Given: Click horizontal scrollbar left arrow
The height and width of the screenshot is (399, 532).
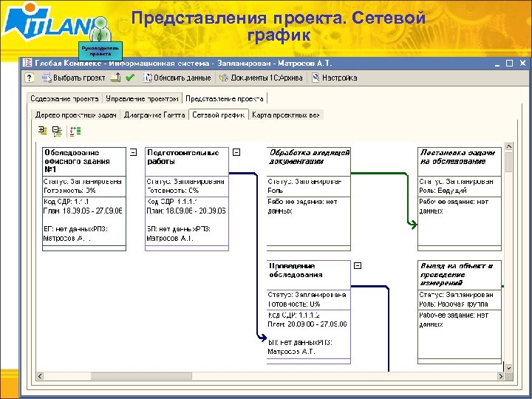Looking at the screenshot, I should [x=40, y=376].
